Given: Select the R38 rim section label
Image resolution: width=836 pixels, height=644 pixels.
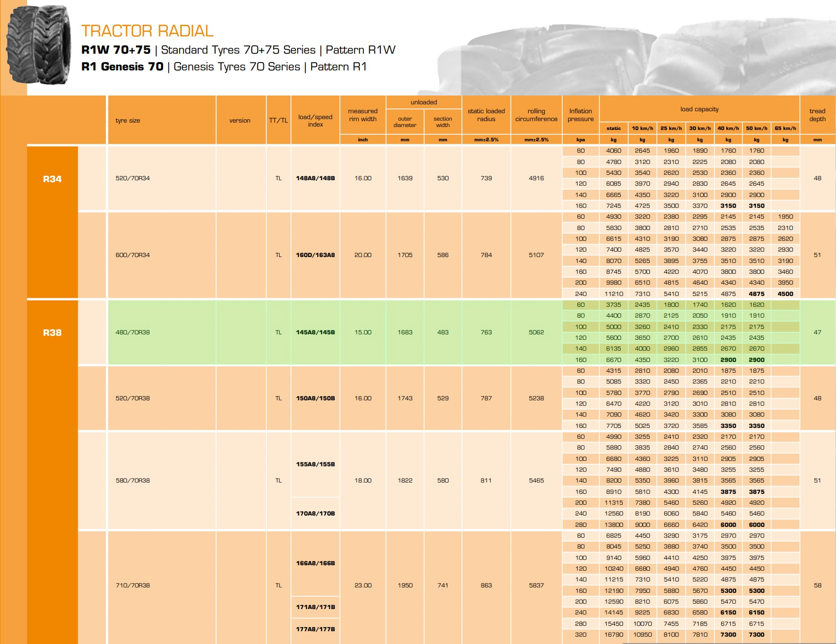Looking at the screenshot, I should point(52,333).
